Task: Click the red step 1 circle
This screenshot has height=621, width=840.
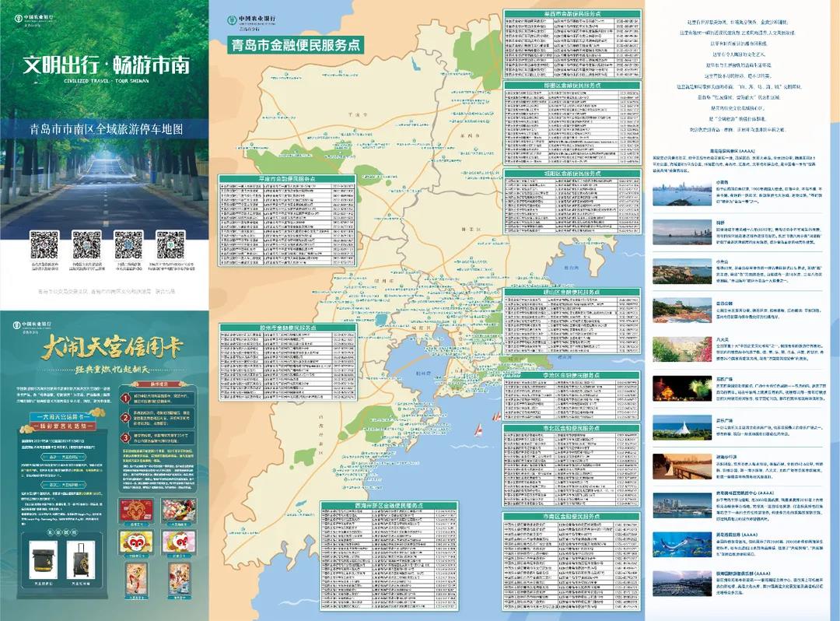Action: pos(125,398)
